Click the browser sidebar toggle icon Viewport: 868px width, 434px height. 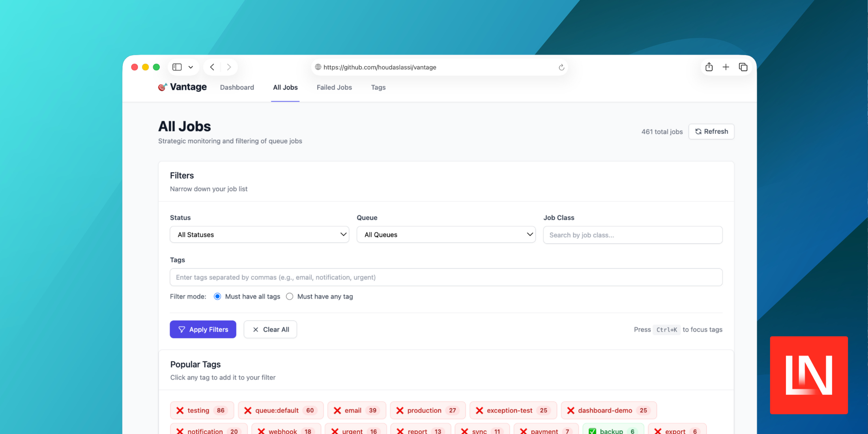coord(176,67)
